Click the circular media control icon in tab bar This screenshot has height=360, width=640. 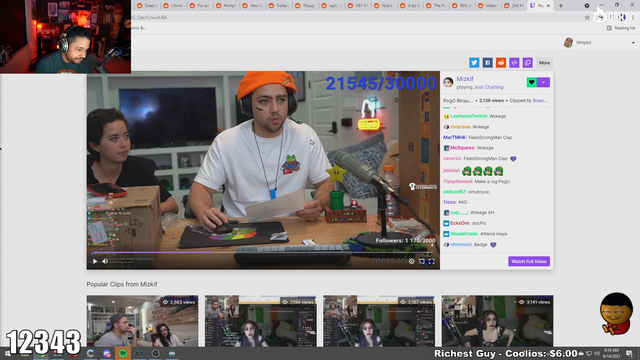[x=587, y=6]
